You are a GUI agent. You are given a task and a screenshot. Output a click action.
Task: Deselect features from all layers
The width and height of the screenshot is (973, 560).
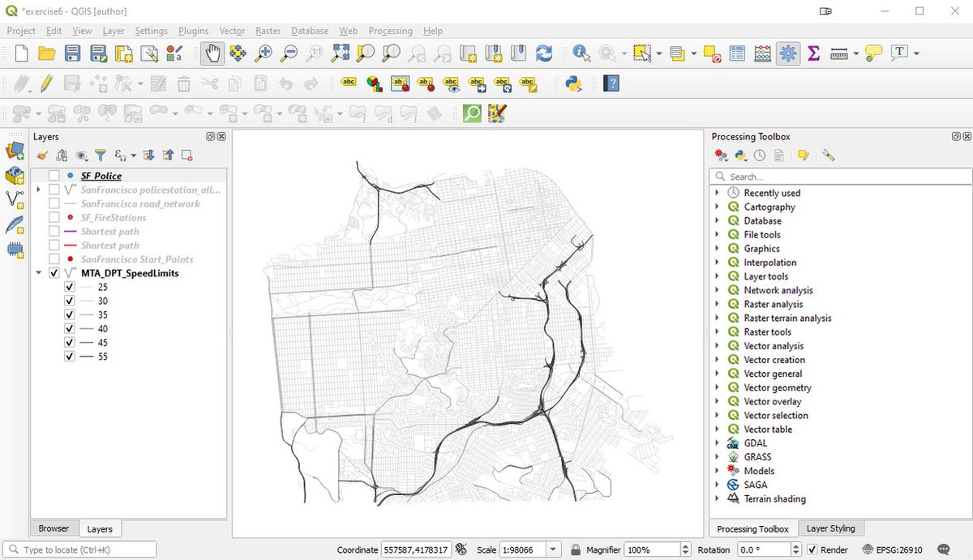(712, 53)
